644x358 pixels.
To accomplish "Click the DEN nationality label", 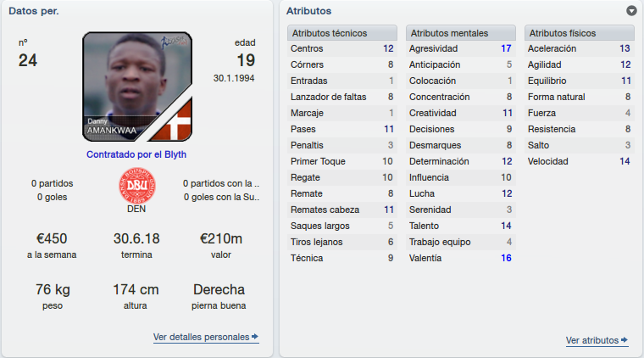I will (136, 209).
